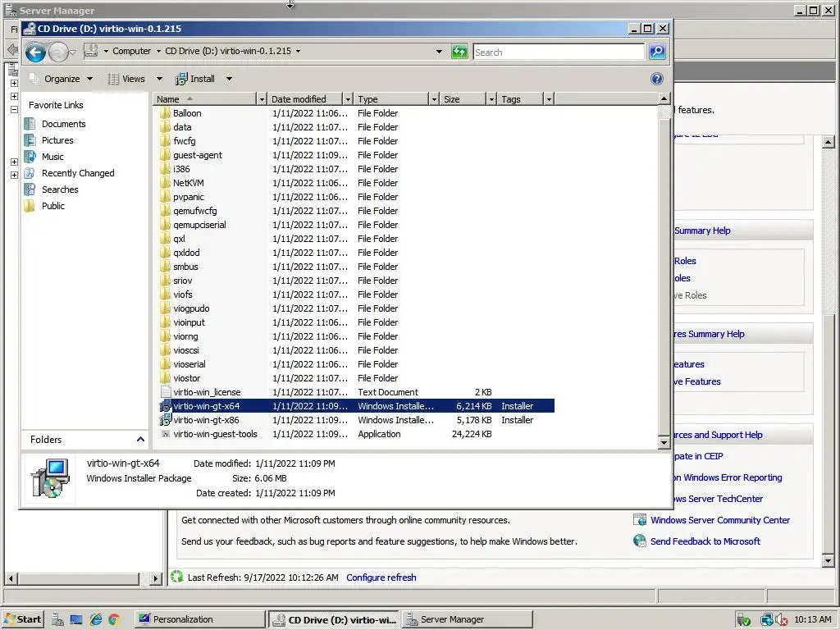The height and width of the screenshot is (630, 840).
Task: Open Pictures in Favorite Links
Action: [57, 140]
